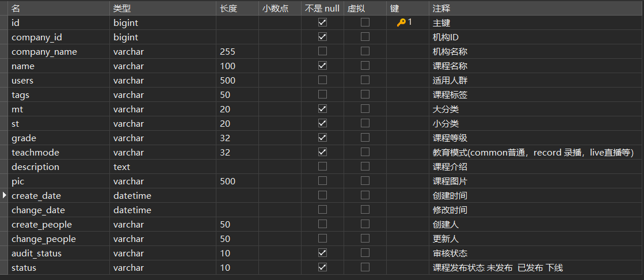Toggle virtual checkbox for status field
644x280 pixels.
[x=365, y=267]
